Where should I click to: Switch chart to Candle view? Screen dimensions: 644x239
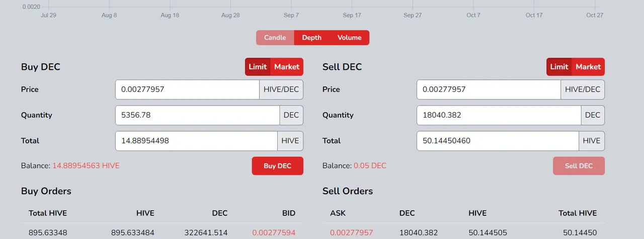[x=275, y=38]
